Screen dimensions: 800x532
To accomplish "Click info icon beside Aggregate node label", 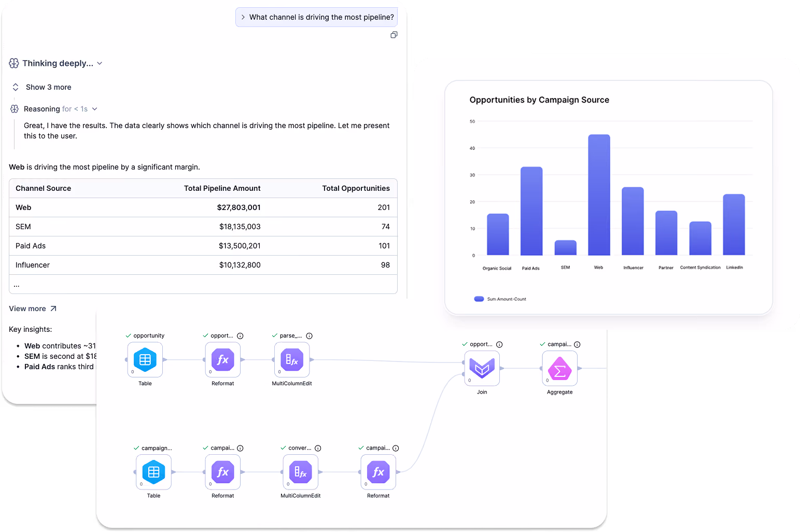I will [577, 344].
